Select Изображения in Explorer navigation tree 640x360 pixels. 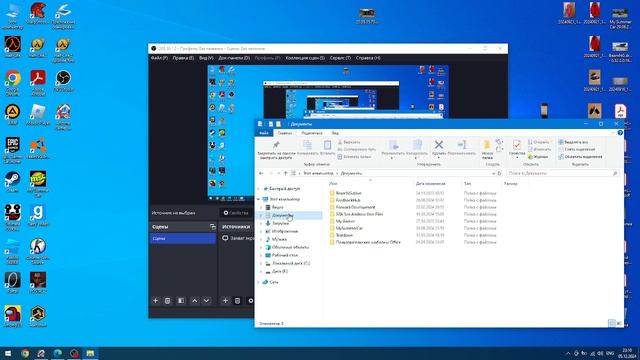coord(284,231)
